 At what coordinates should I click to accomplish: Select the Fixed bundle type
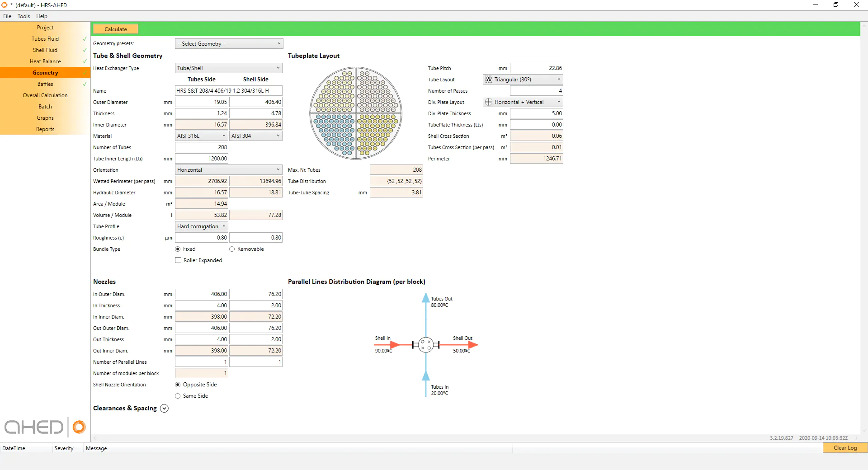[178, 249]
